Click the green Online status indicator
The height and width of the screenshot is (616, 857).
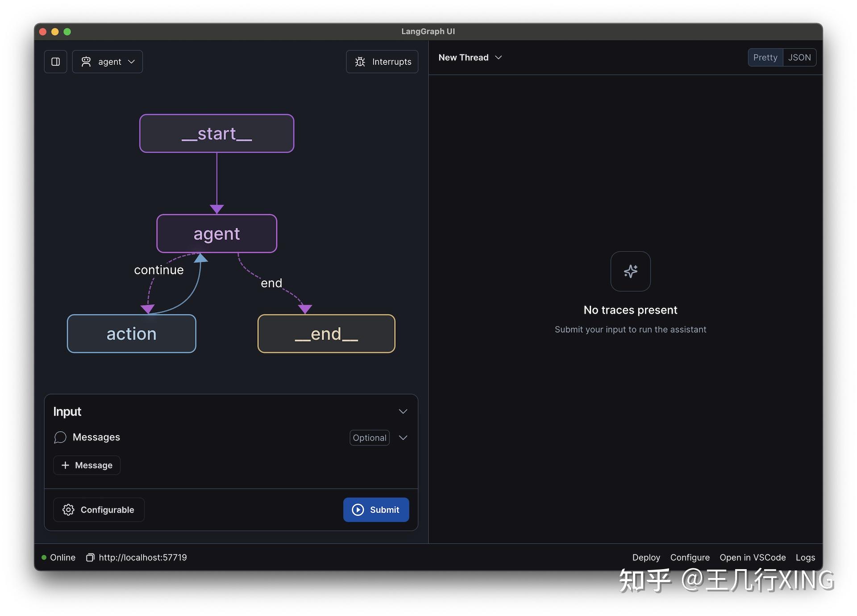(44, 557)
